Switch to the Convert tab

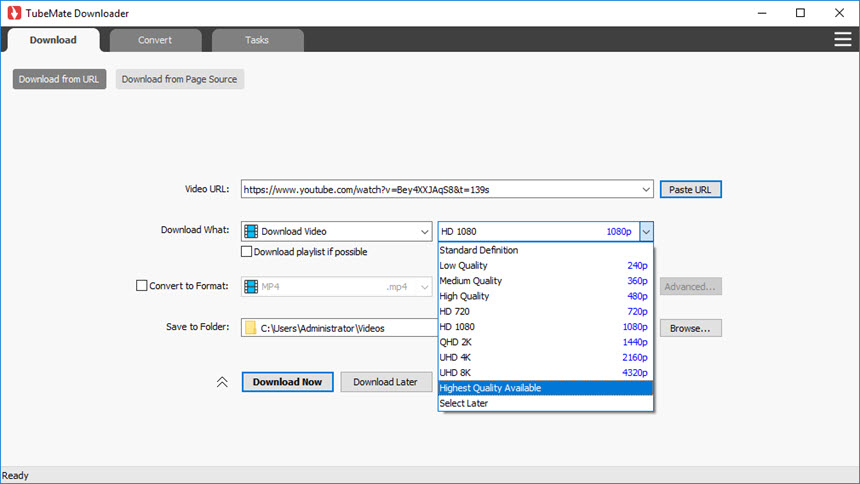coord(155,40)
